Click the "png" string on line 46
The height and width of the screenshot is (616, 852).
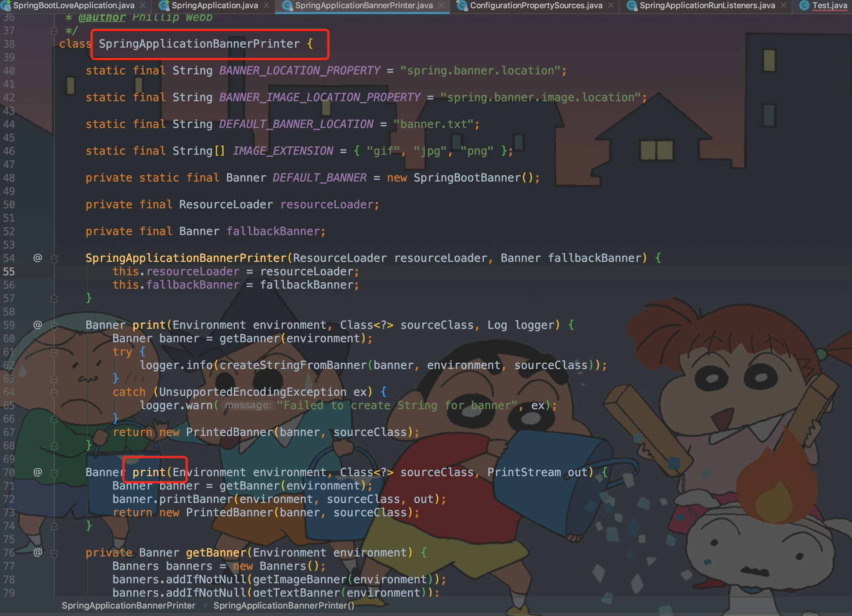[x=477, y=151]
